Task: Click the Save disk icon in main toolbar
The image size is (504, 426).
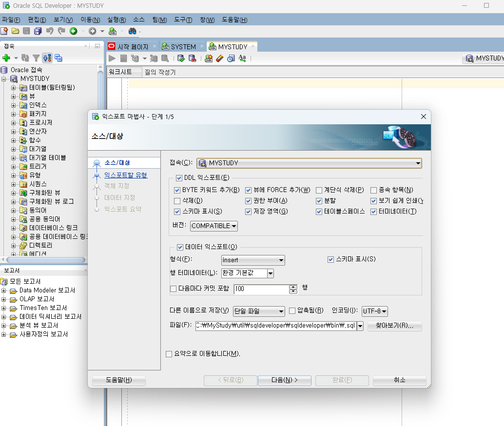Action: pyautogui.click(x=26, y=31)
